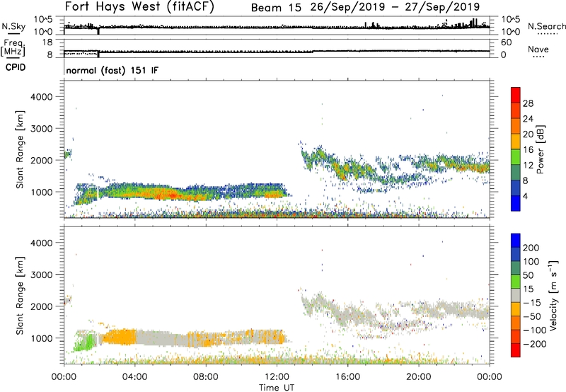Click the Slant Range label of velocity panel
Image resolution: width=566 pixels, height=392 pixels.
20,296
